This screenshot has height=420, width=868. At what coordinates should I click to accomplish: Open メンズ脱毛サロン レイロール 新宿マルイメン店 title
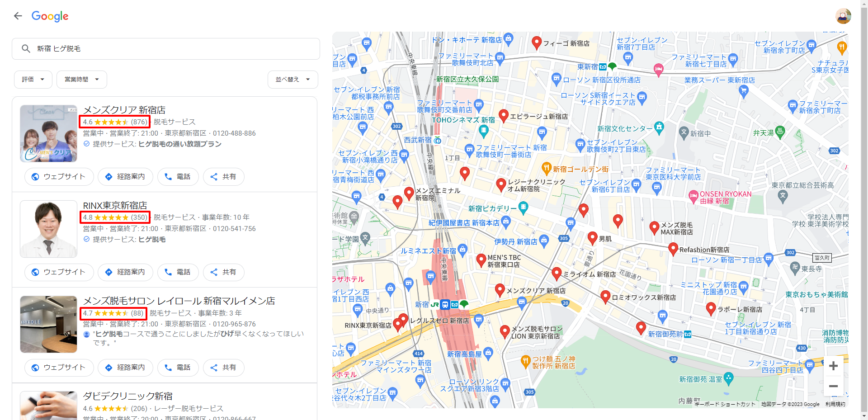pos(179,301)
